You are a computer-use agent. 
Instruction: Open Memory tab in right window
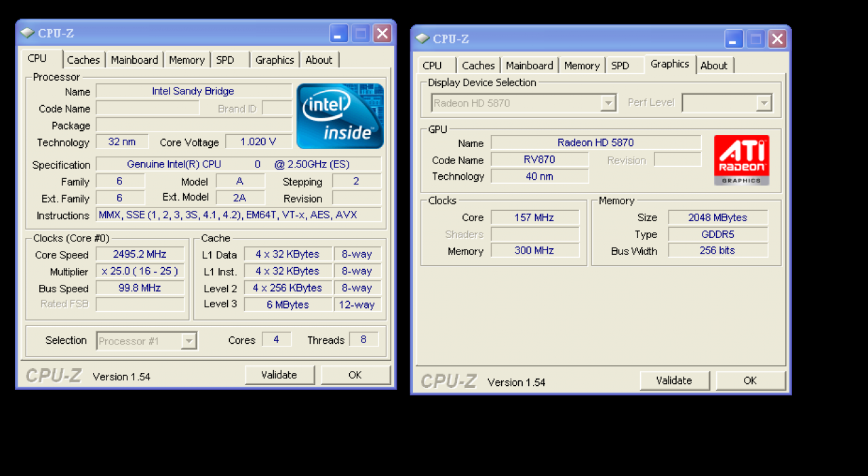[582, 65]
